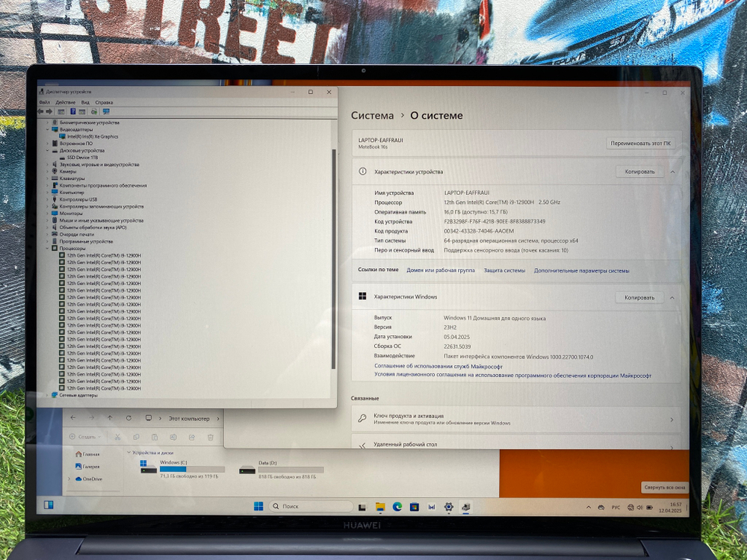Screen dimensions: 747x560
Task: Open Microsoft Store from the taskbar
Action: [414, 505]
